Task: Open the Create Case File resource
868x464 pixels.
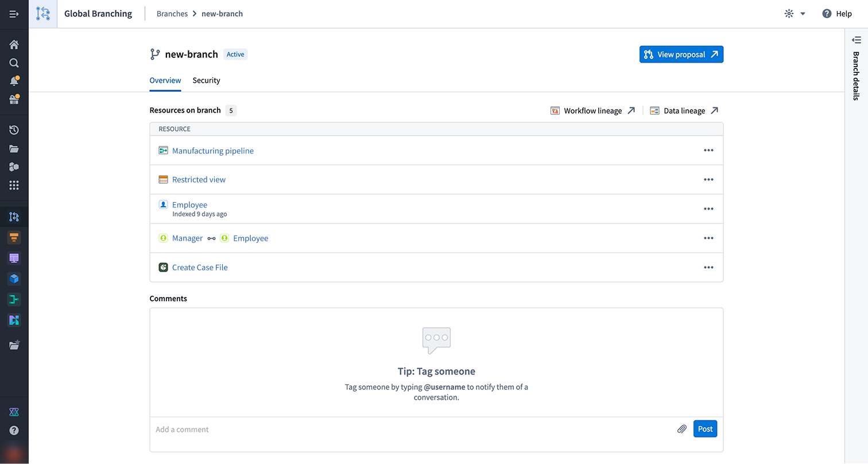Action: click(200, 268)
